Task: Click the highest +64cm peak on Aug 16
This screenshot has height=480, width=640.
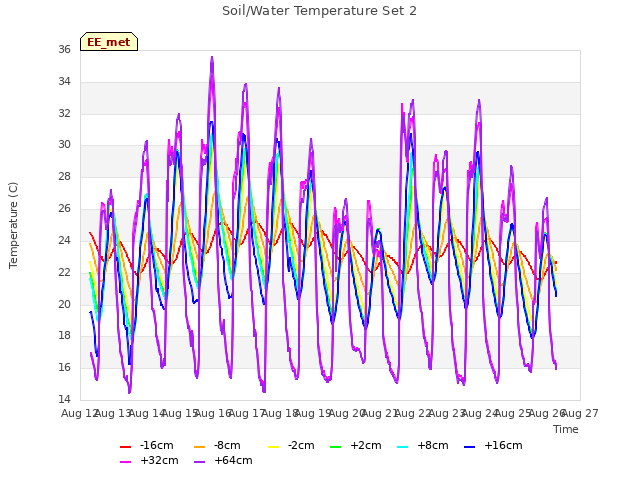Action: [212, 57]
